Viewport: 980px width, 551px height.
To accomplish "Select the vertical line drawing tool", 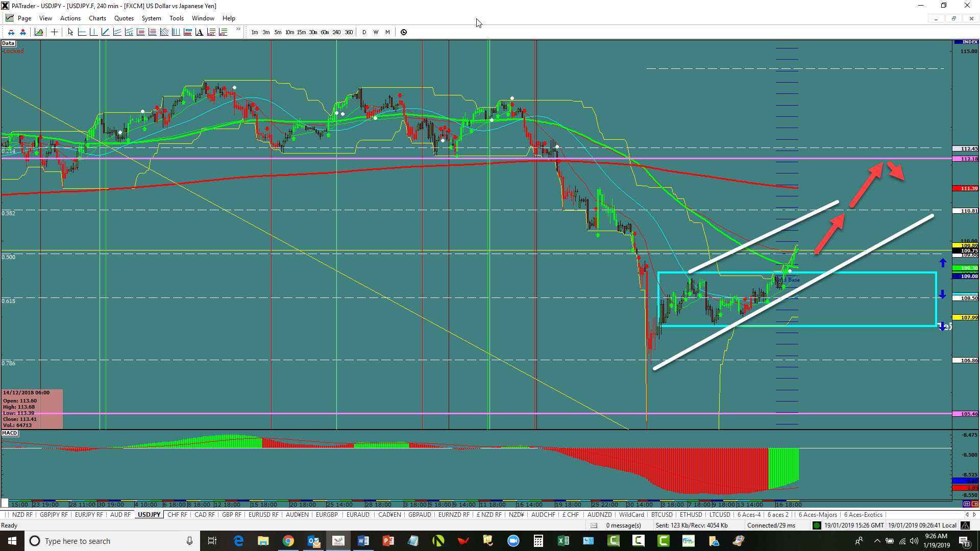I will (93, 32).
